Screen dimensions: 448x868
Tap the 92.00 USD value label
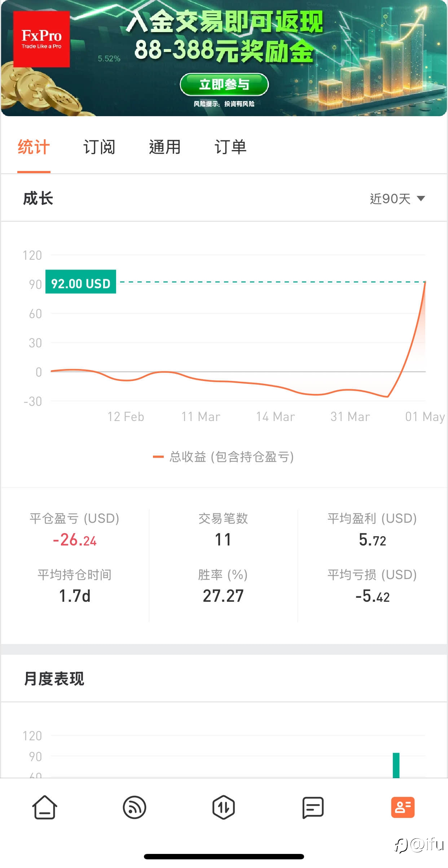[x=81, y=282]
